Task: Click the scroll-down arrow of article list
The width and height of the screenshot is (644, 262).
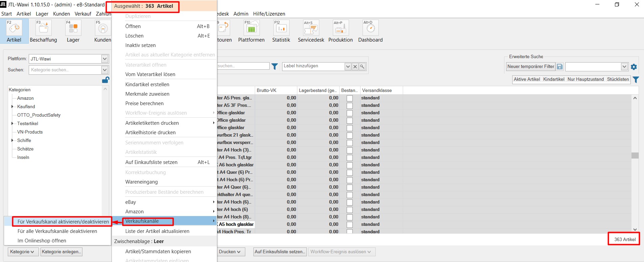Action: (x=635, y=230)
